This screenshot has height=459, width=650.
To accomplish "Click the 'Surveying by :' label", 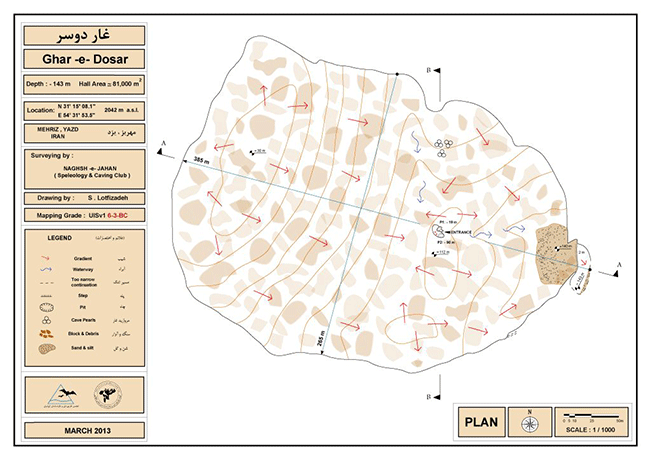I will [52, 155].
